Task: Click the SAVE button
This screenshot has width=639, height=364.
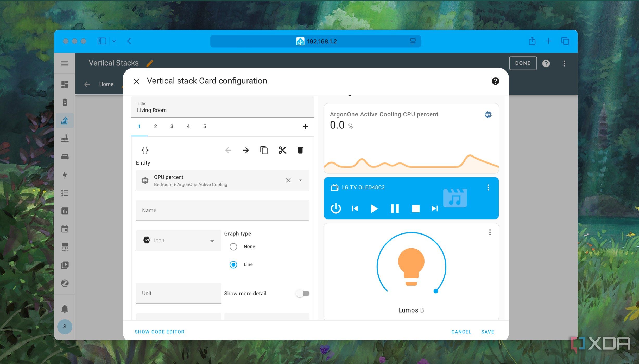Action: click(488, 332)
